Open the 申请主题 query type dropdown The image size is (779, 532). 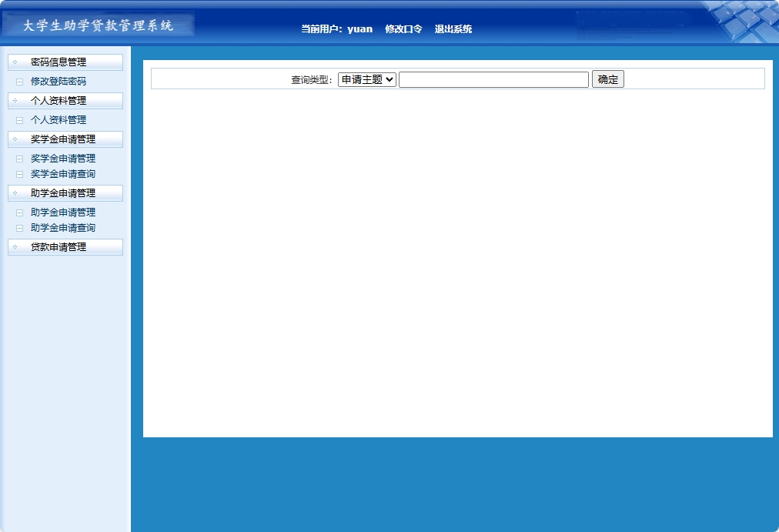pos(366,79)
